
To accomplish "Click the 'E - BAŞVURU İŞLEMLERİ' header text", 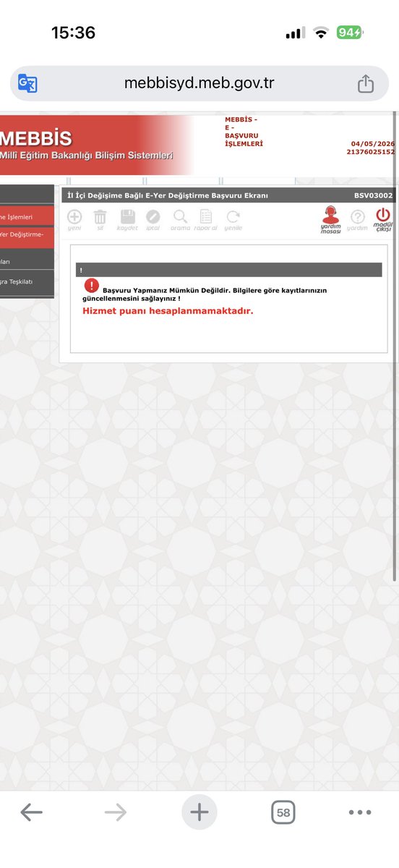I will click(x=244, y=135).
